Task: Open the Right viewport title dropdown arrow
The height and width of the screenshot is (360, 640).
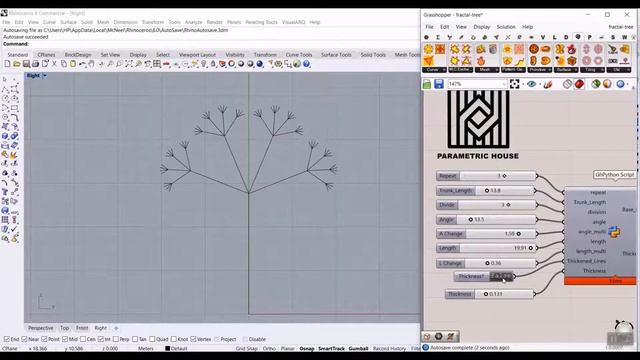Action: point(44,76)
